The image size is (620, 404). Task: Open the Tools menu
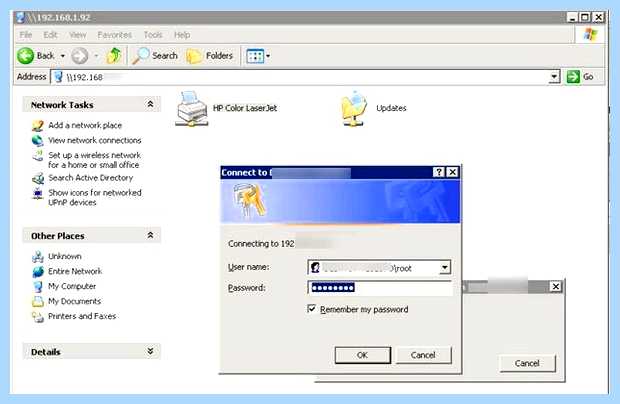click(x=153, y=35)
